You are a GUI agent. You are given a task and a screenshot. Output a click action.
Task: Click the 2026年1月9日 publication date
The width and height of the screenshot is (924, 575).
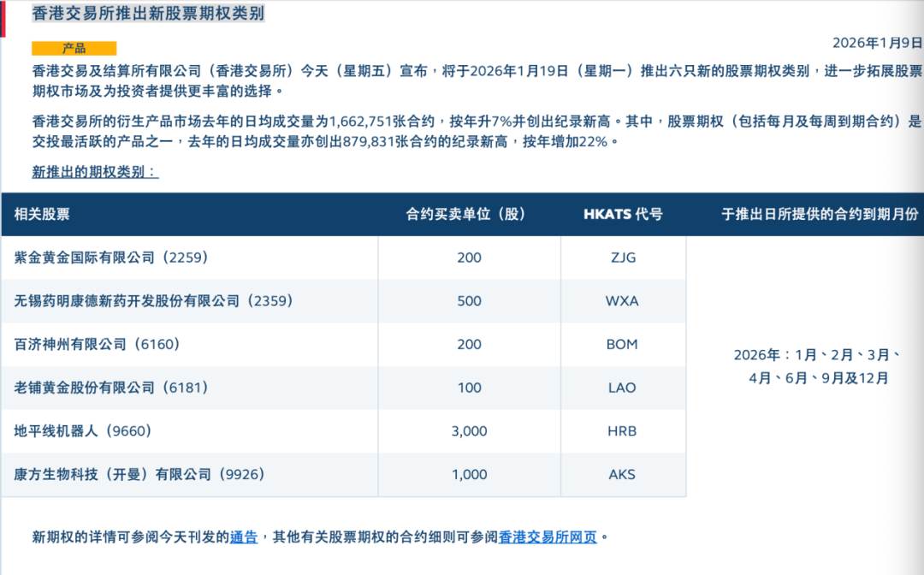pyautogui.click(x=877, y=43)
